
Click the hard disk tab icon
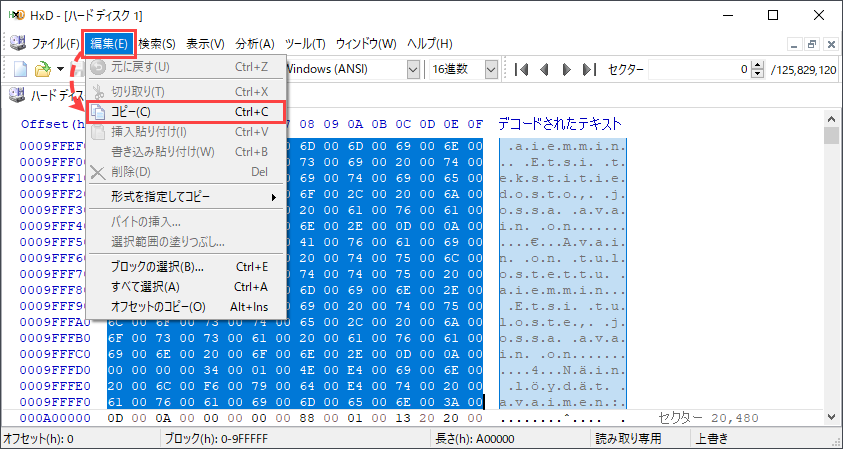pyautogui.click(x=18, y=95)
